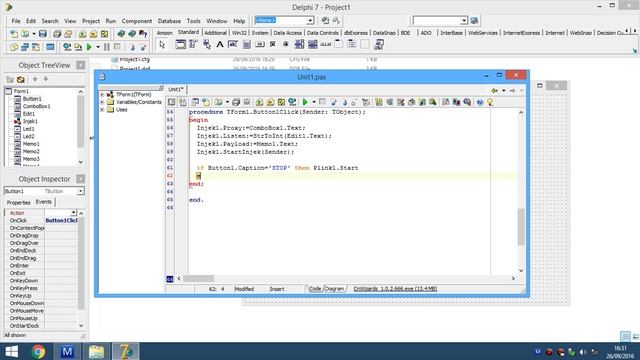Viewport: 640px width, 360px height.
Task: Select the Frames component in palette
Action: tap(180, 45)
